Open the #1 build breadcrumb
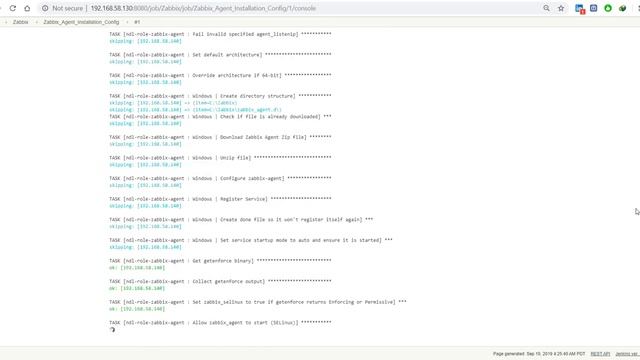 coord(137,22)
